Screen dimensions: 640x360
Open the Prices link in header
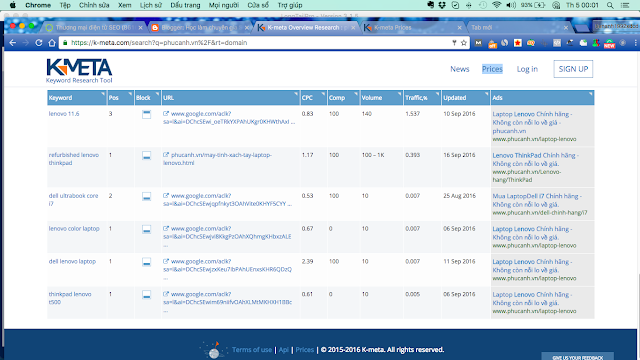[x=492, y=69]
